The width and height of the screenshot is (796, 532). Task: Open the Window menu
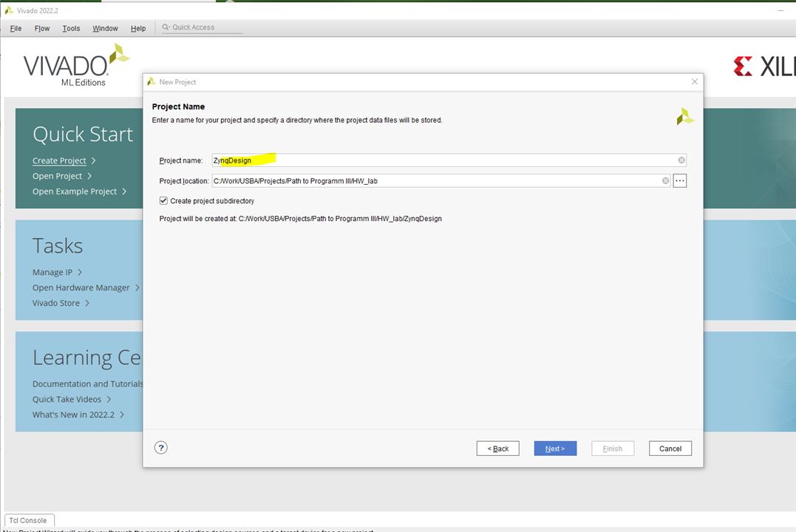click(105, 28)
